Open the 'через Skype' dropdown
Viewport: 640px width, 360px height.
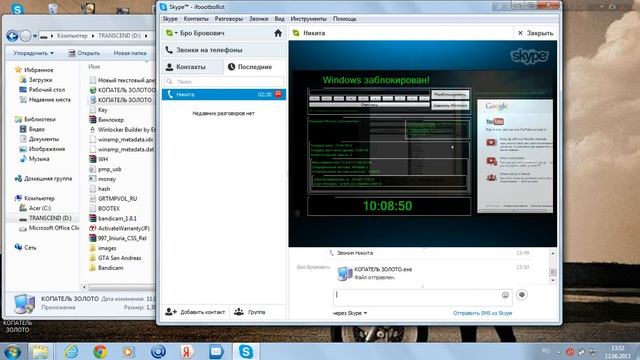[350, 313]
